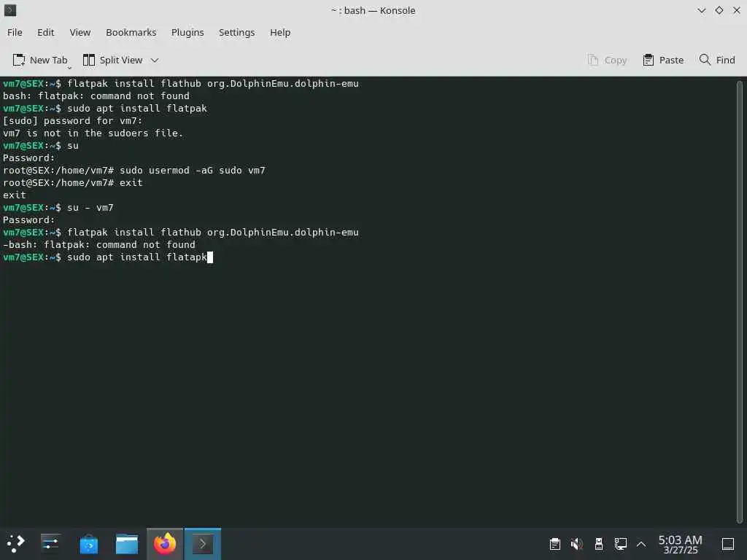Maximize the Konsole window
Viewport: 747px width, 560px height.
pyautogui.click(x=719, y=10)
